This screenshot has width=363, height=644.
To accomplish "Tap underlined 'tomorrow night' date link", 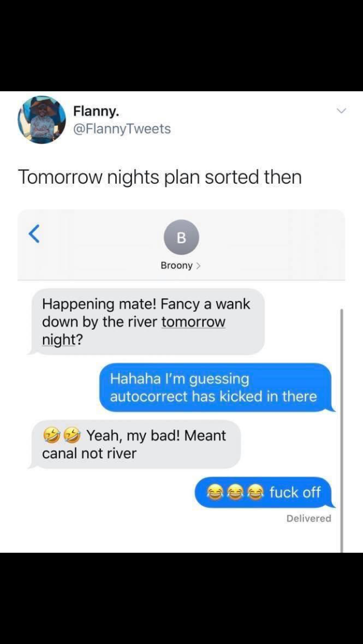I will (134, 332).
